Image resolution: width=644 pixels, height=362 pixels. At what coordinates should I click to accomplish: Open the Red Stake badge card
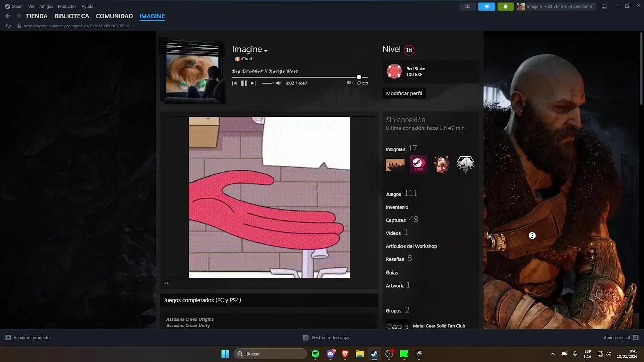[431, 71]
